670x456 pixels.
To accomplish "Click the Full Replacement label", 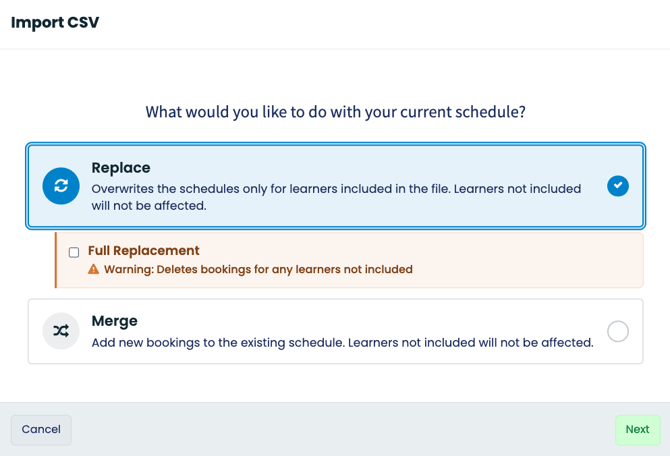I will (x=144, y=250).
